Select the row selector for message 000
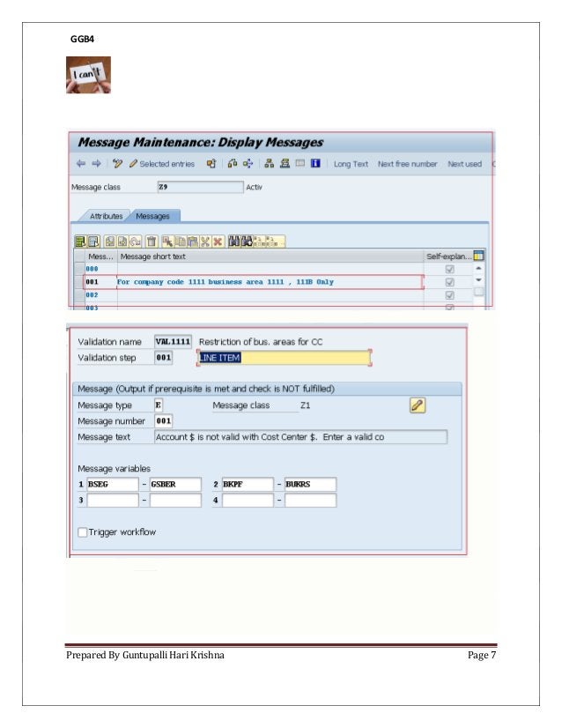This screenshot has height=728, width=562. pos(79,269)
